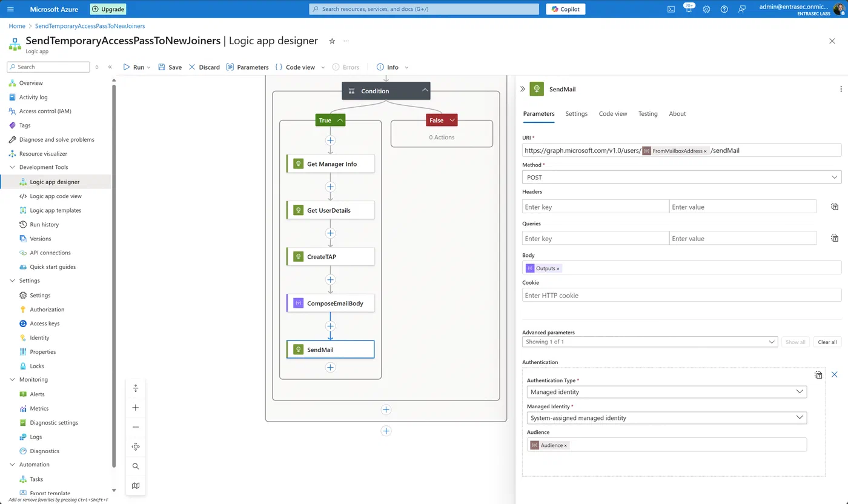
Task: Click the Feedback icon in the header
Action: pos(741,9)
